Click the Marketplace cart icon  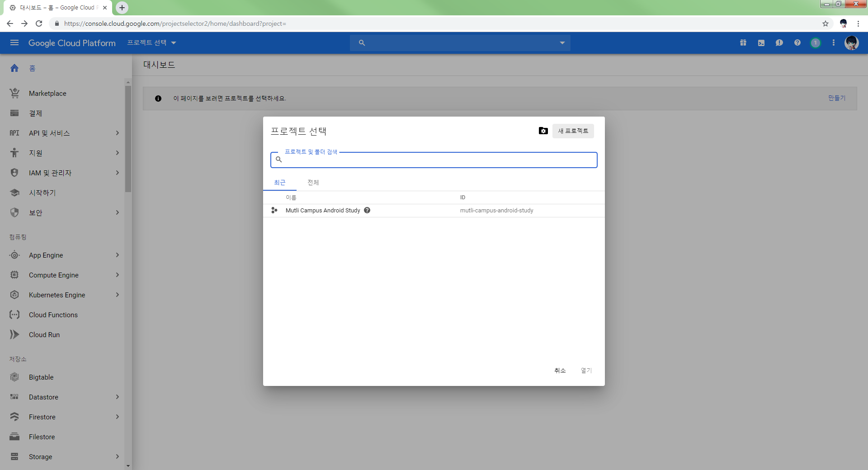point(14,93)
